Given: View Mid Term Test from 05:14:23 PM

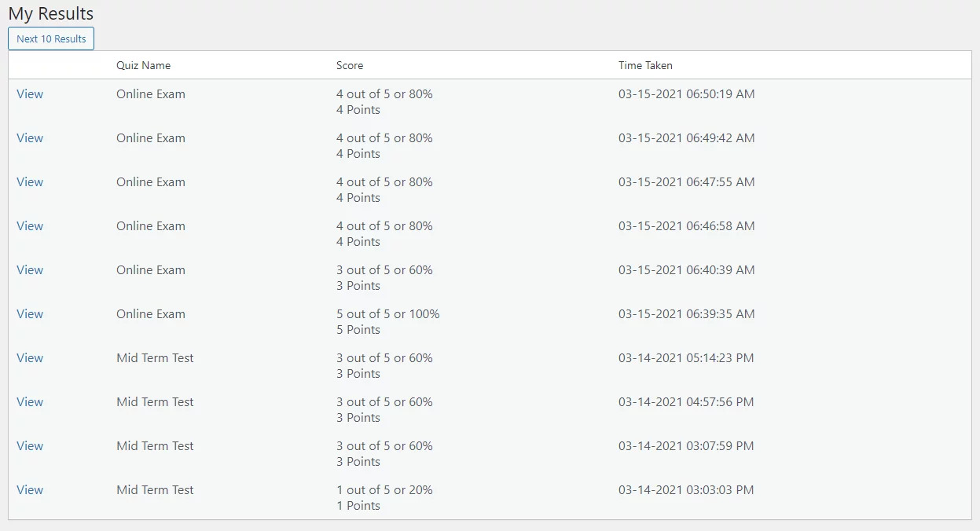Looking at the screenshot, I should click(x=30, y=358).
